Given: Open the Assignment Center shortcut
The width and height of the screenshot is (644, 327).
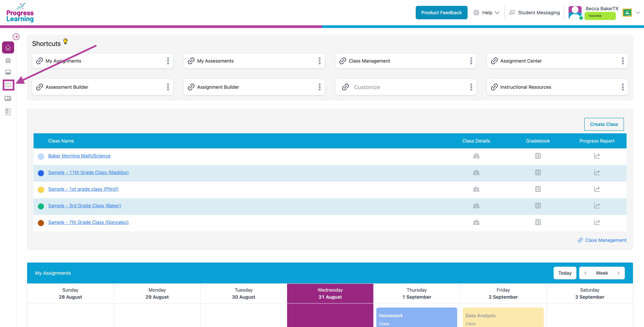Looking at the screenshot, I should pos(557,61).
